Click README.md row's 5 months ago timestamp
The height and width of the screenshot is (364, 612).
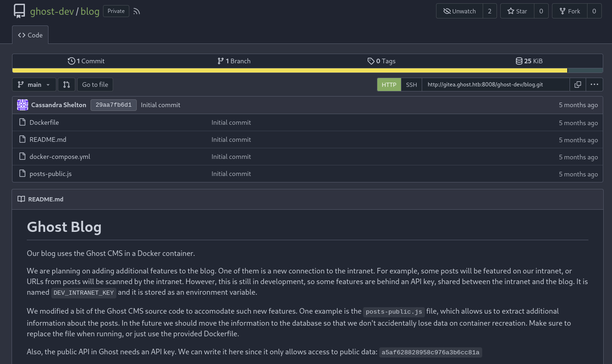click(578, 140)
